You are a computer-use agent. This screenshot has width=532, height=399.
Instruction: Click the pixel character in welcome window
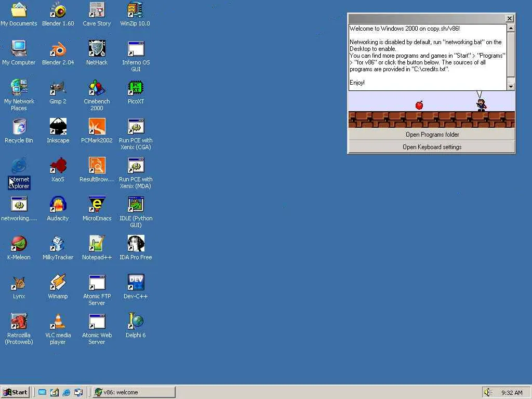(481, 105)
